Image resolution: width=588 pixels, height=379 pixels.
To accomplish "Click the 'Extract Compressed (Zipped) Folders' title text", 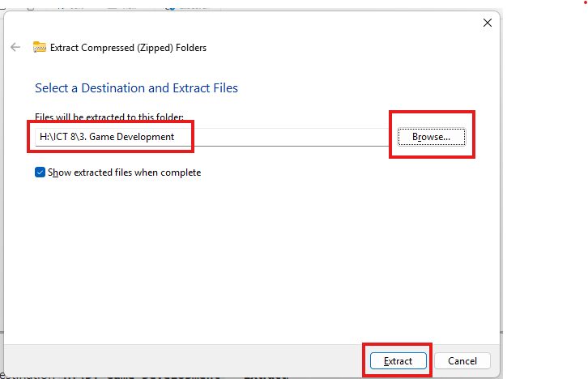I will point(128,48).
